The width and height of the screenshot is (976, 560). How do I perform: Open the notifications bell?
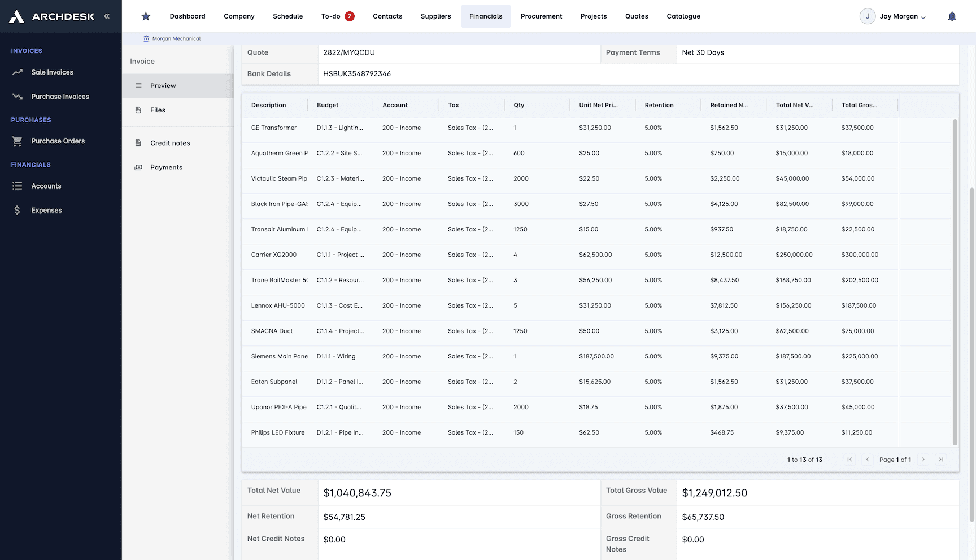(x=952, y=16)
